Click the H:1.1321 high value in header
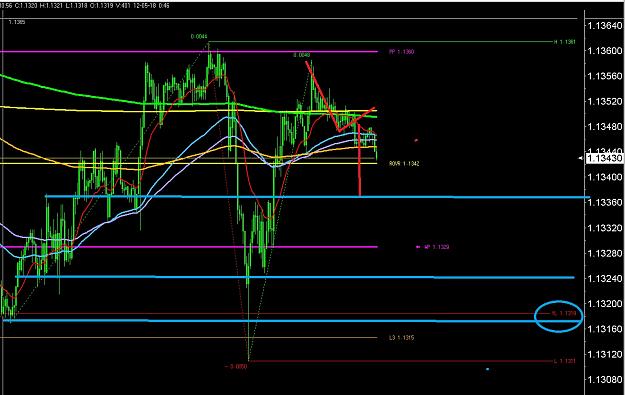The width and height of the screenshot is (625, 395). point(51,6)
